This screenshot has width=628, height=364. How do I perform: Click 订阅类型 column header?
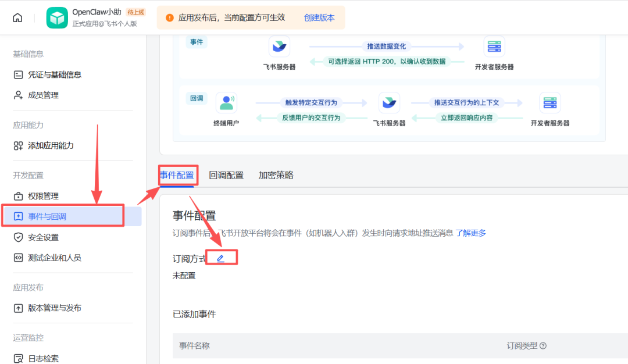tap(522, 345)
